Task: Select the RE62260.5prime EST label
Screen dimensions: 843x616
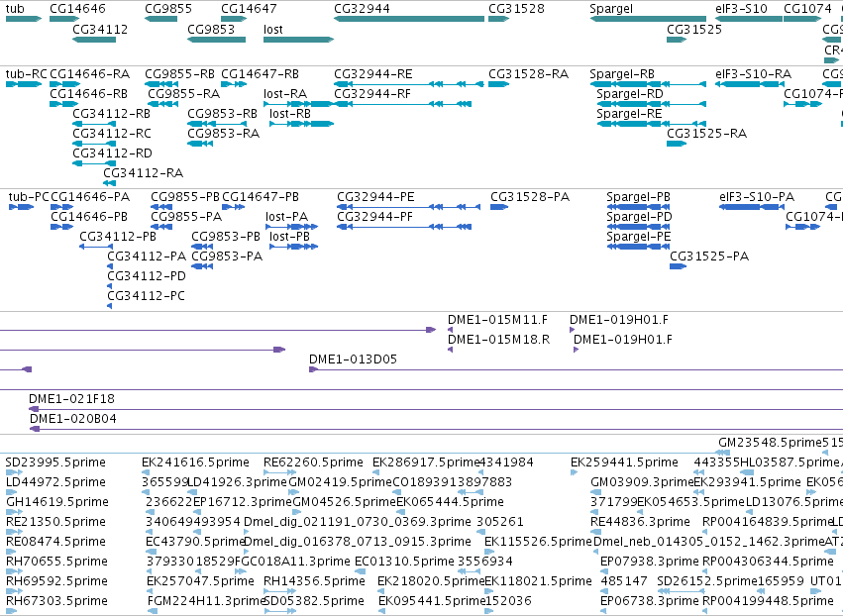Action: click(x=313, y=462)
